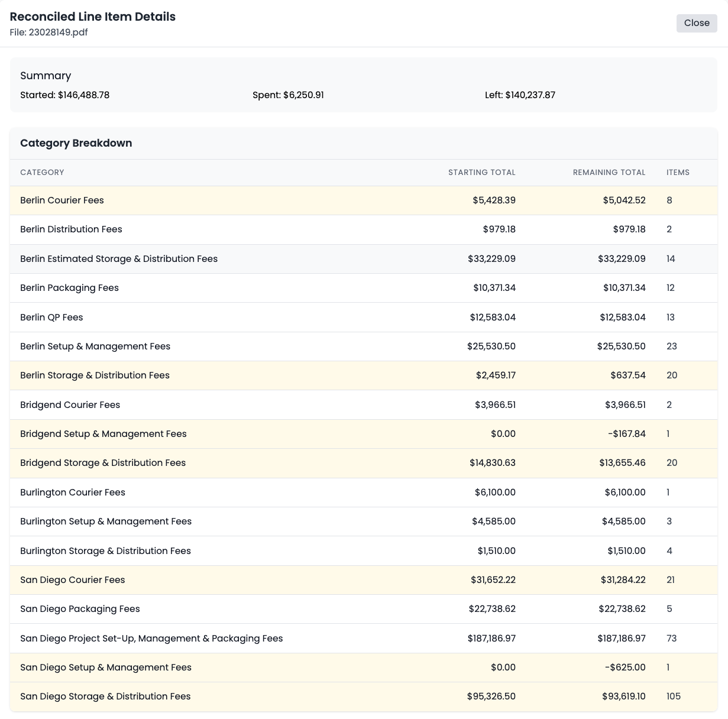Click the REMAINING TOTAL column header
Image resolution: width=728 pixels, height=719 pixels.
(x=609, y=173)
